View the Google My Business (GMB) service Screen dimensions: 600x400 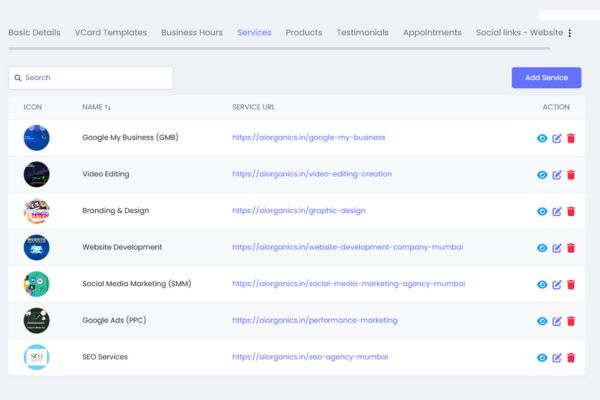click(542, 138)
